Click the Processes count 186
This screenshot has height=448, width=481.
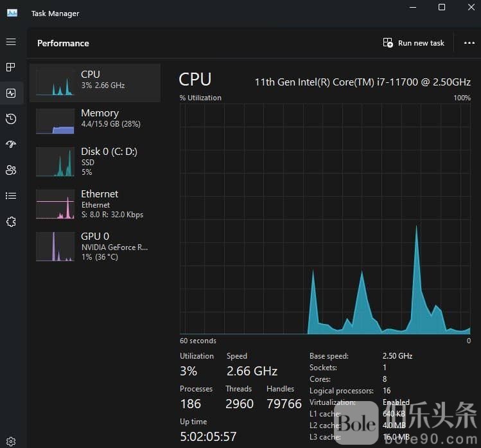pyautogui.click(x=191, y=404)
